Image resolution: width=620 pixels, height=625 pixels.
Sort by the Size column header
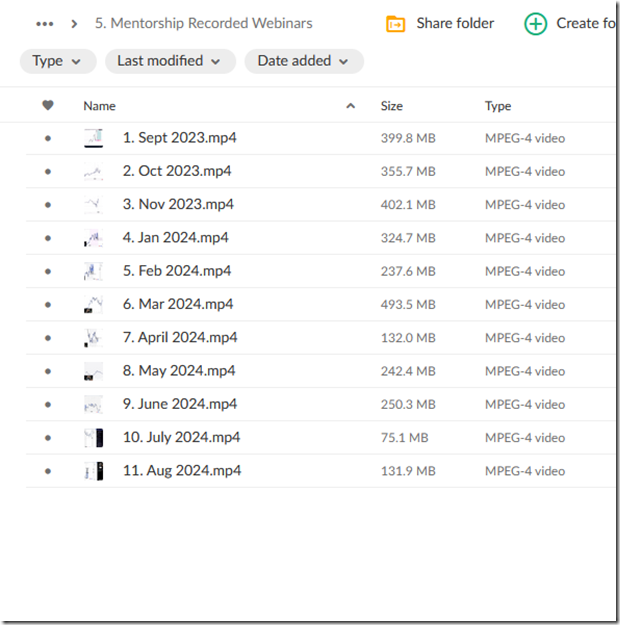[x=392, y=106]
